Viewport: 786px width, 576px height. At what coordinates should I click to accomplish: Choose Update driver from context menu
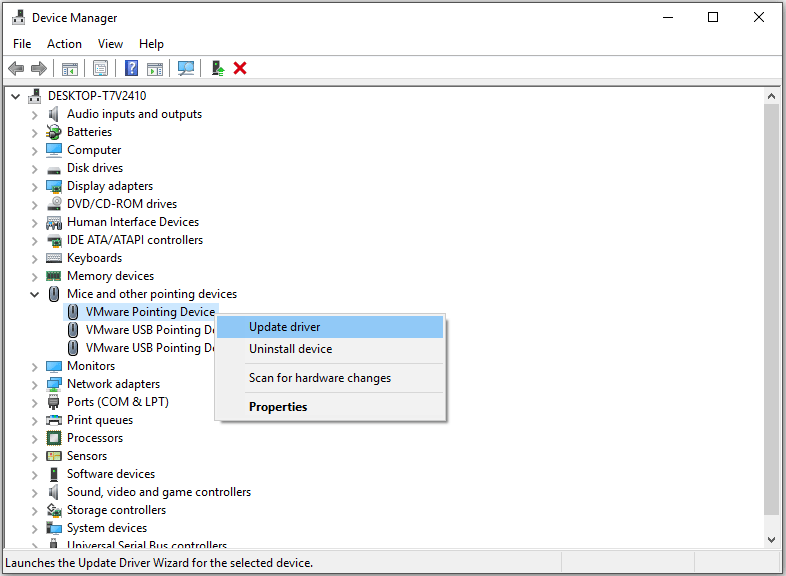(284, 327)
